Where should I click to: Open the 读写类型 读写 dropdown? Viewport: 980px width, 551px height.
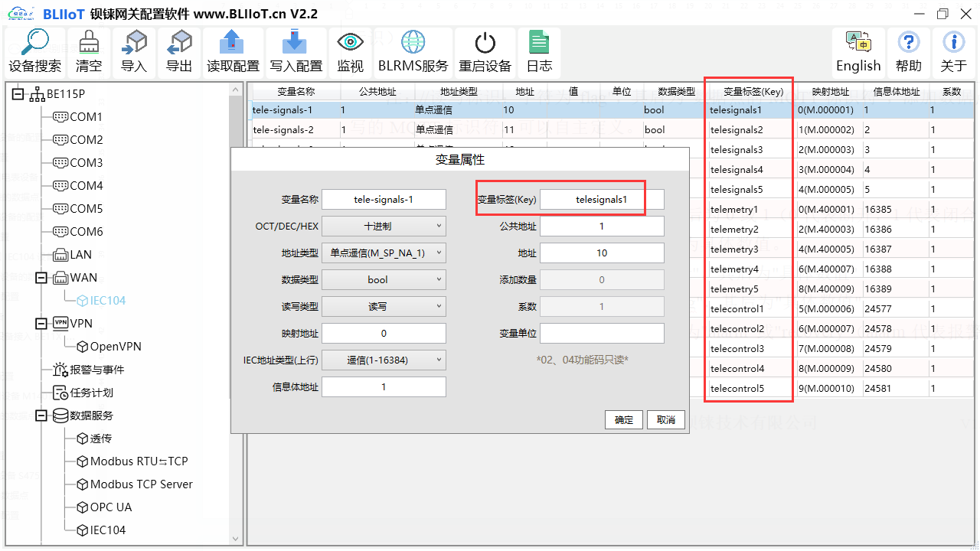pyautogui.click(x=384, y=306)
